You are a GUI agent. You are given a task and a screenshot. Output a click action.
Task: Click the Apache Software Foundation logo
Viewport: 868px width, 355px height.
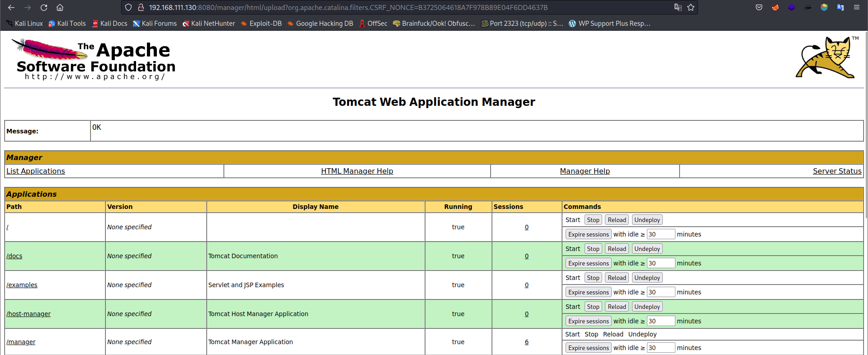click(93, 59)
